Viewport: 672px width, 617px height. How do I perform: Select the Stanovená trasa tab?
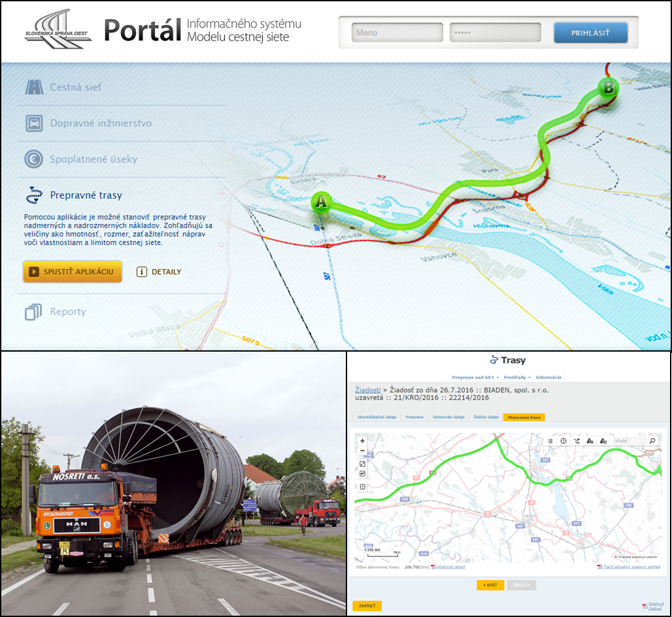click(524, 417)
